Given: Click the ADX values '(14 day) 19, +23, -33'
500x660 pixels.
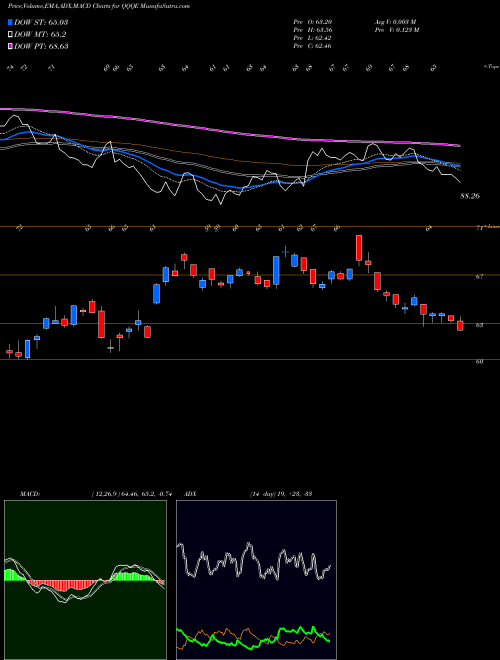Looking at the screenshot, I should (x=280, y=493).
